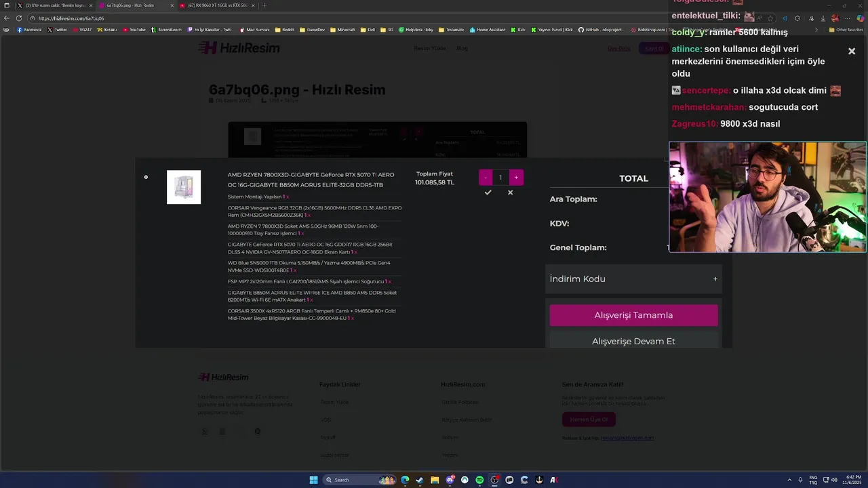This screenshot has height=488, width=868.
Task: Open the Resim Yükle menu item
Action: point(430,49)
